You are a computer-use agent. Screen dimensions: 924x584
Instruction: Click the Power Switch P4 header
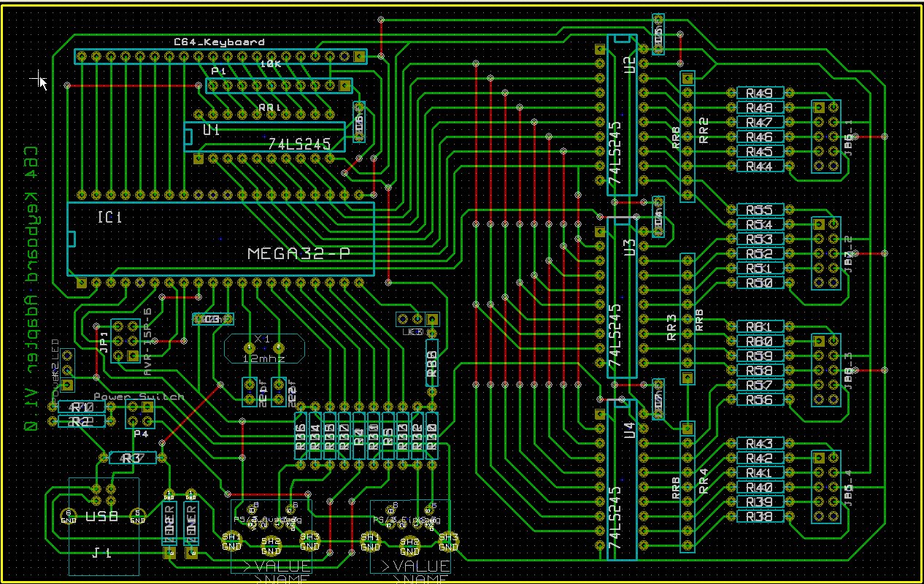click(x=139, y=415)
